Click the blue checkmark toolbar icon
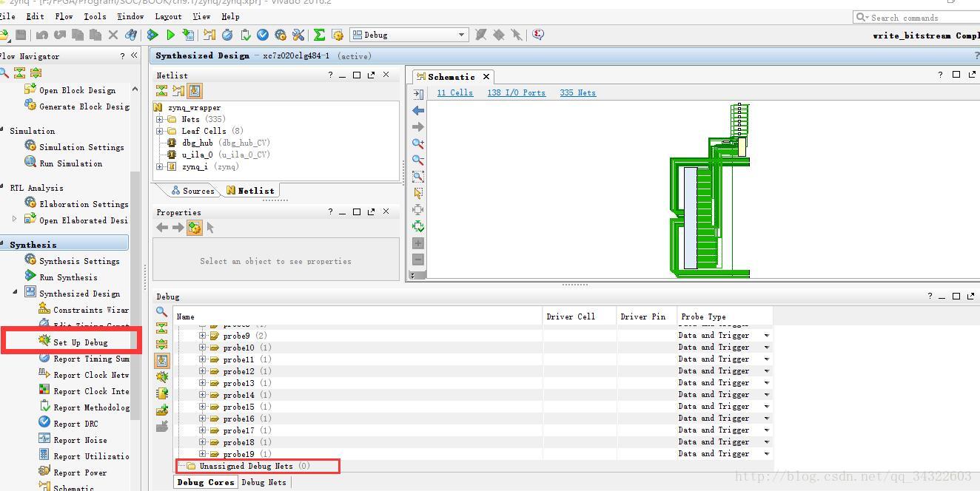 pos(263,35)
